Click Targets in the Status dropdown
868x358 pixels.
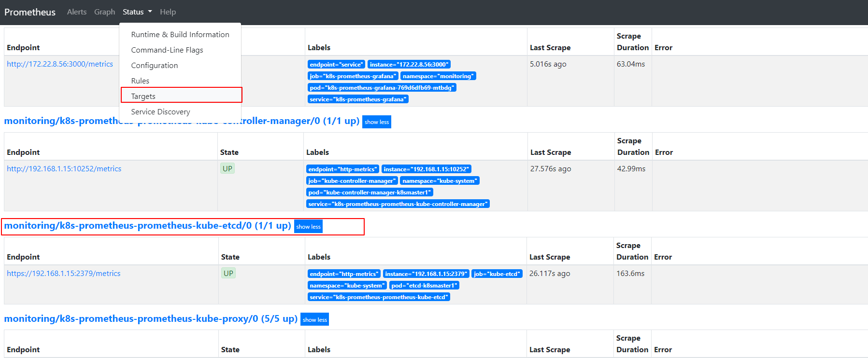[143, 96]
